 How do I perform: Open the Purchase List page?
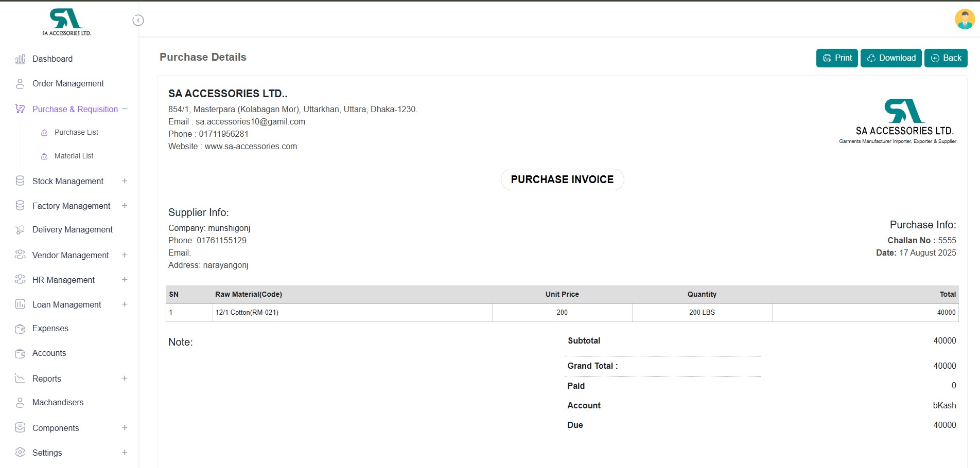(76, 133)
